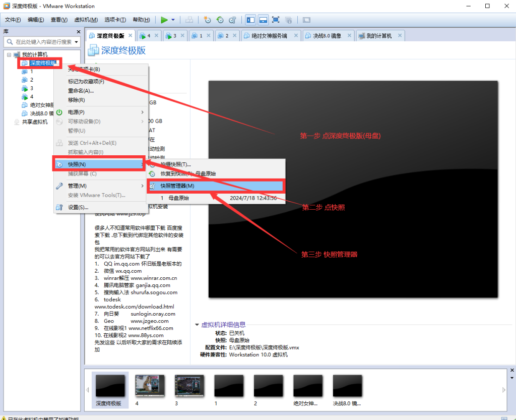This screenshot has width=516, height=420.
Task: Select 我的计算机 in the library tree
Action: 35,54
